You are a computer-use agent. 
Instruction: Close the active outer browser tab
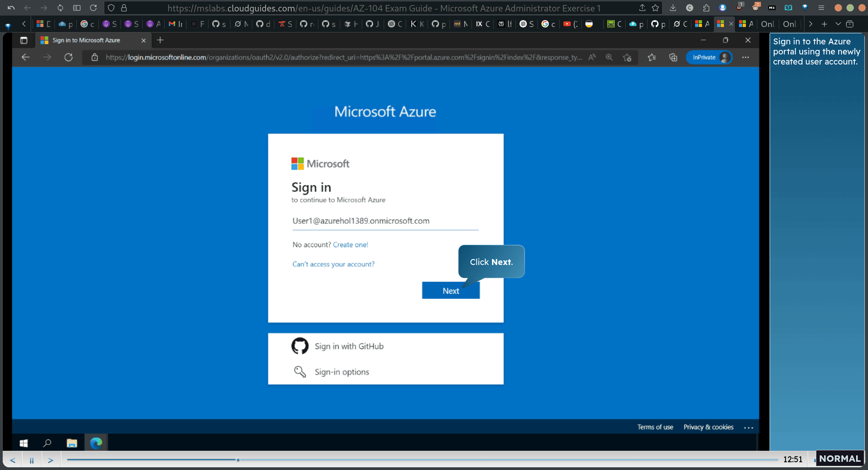coord(731,24)
